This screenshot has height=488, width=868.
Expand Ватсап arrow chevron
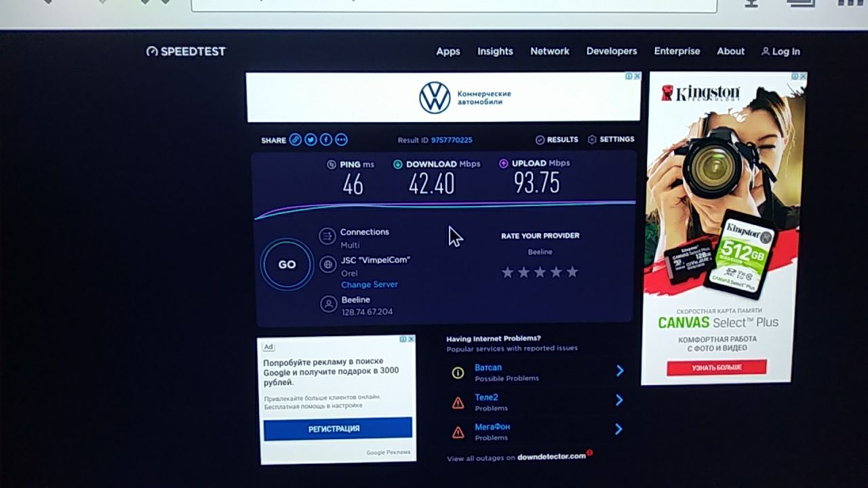pyautogui.click(x=619, y=371)
